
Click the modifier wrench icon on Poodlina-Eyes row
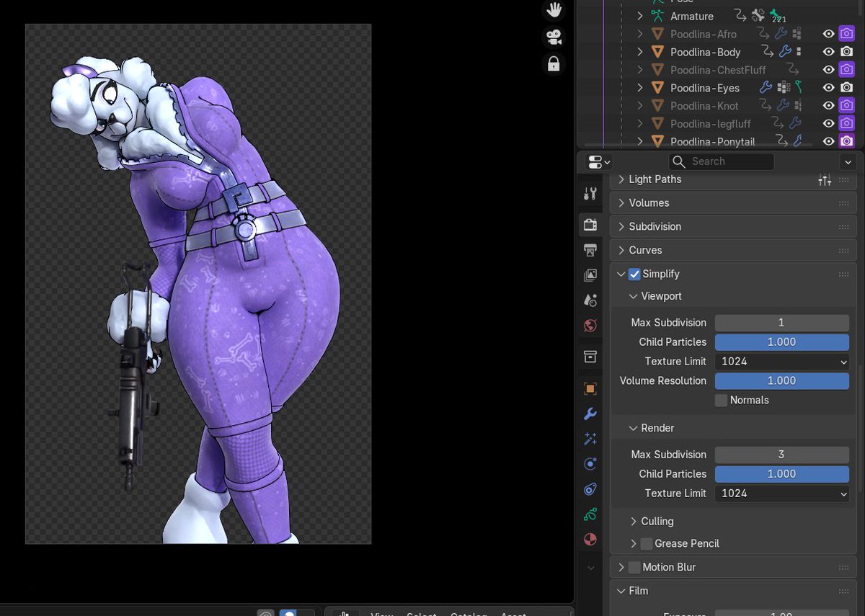click(x=766, y=88)
